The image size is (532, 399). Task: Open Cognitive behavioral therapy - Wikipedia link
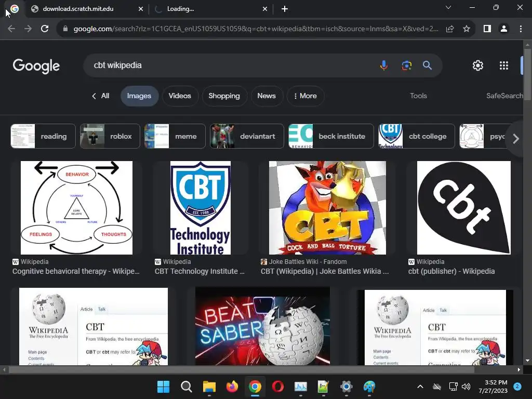pyautogui.click(x=76, y=271)
